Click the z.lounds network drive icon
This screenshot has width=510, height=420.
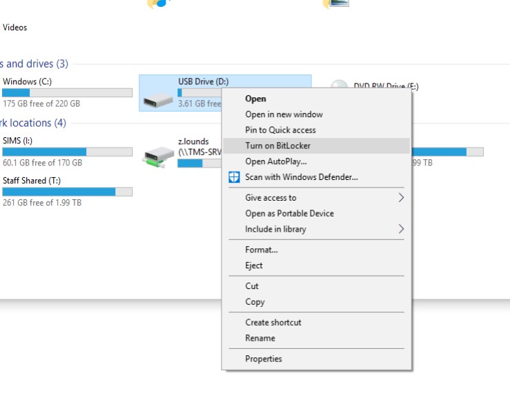(x=158, y=157)
